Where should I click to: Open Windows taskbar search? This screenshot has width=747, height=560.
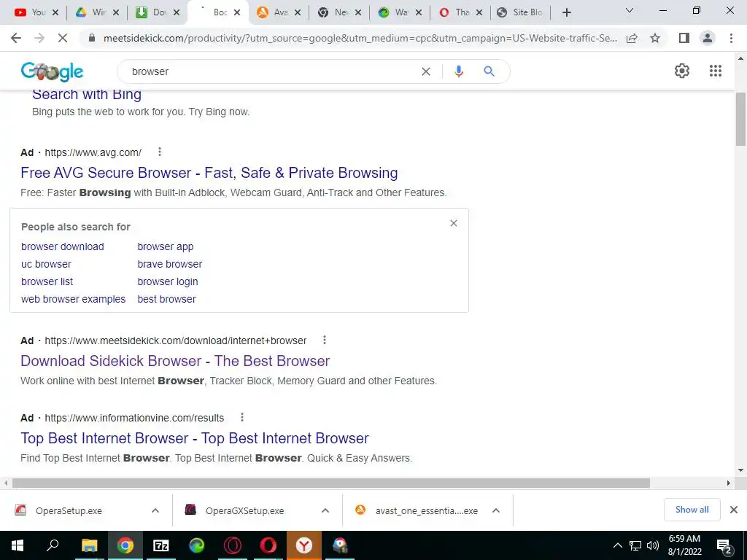[x=53, y=545]
